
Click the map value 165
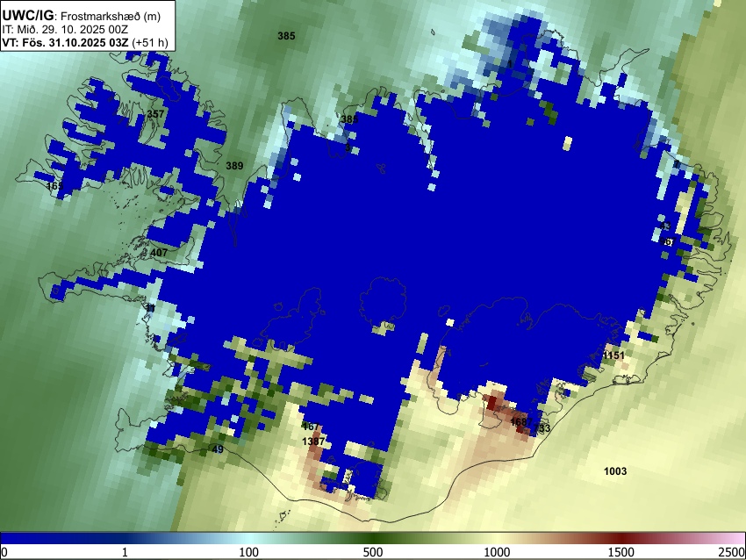coord(55,185)
